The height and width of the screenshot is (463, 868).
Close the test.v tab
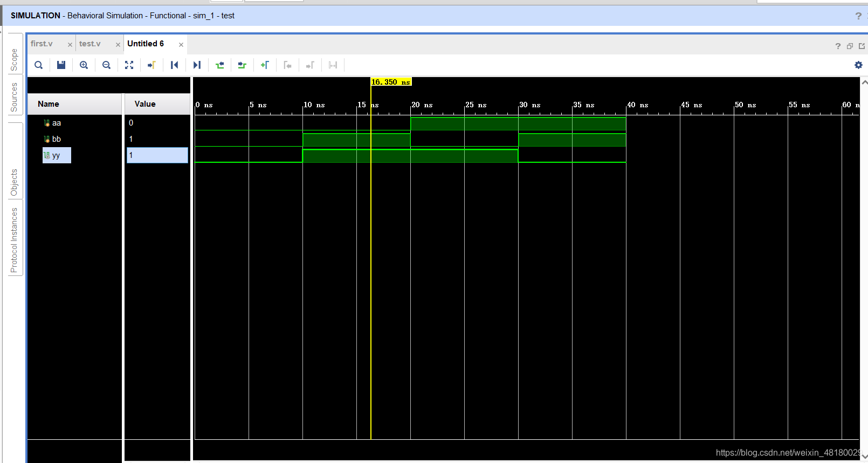coord(118,45)
